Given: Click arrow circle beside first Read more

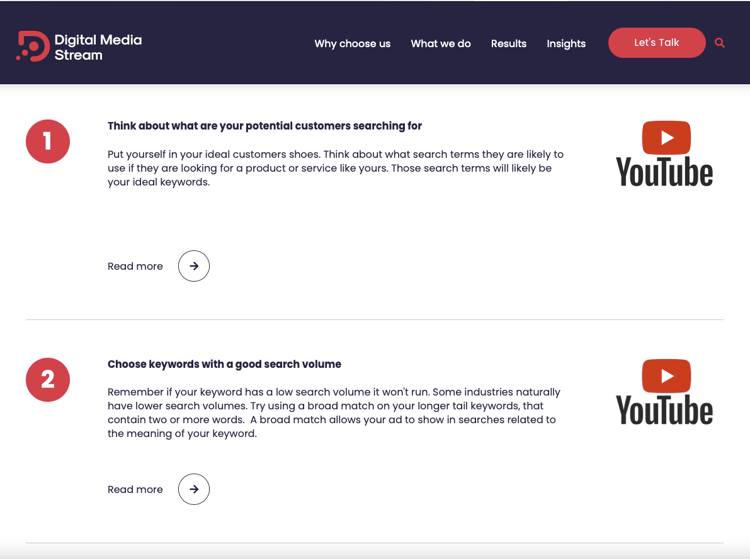Looking at the screenshot, I should [x=194, y=266].
